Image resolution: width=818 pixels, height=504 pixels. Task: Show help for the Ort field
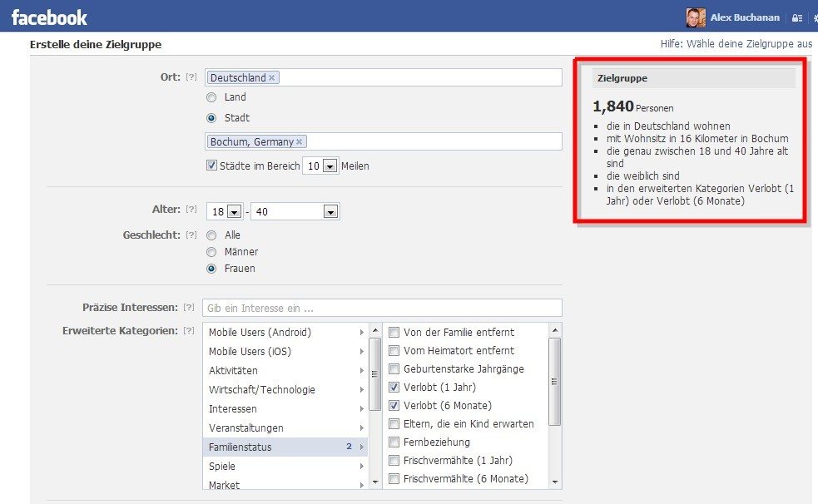click(x=191, y=77)
